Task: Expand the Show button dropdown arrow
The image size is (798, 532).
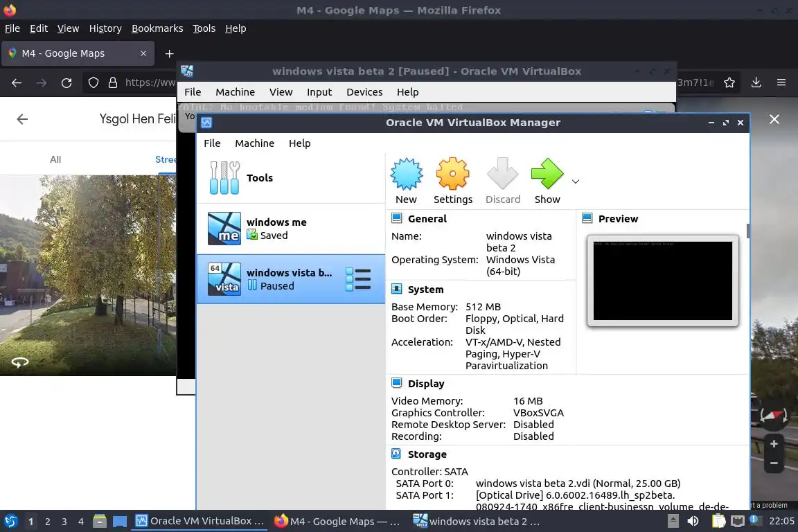Action: coord(576,181)
